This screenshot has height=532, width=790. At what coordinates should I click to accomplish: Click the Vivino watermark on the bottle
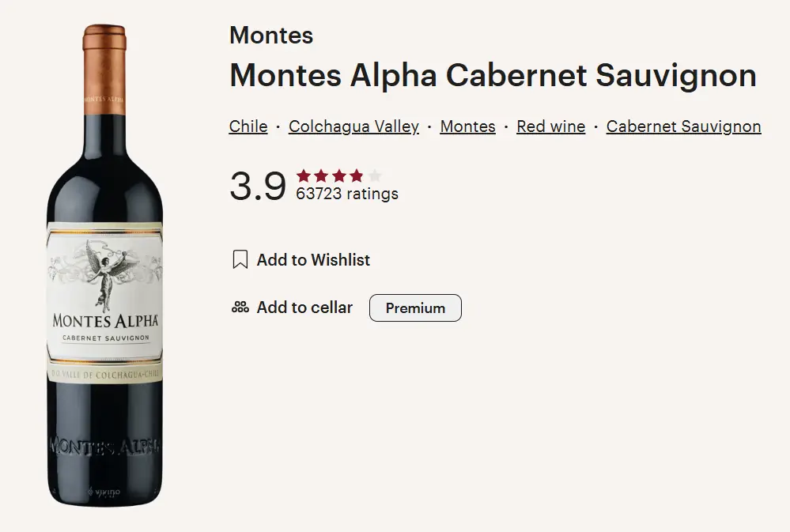pyautogui.click(x=104, y=492)
